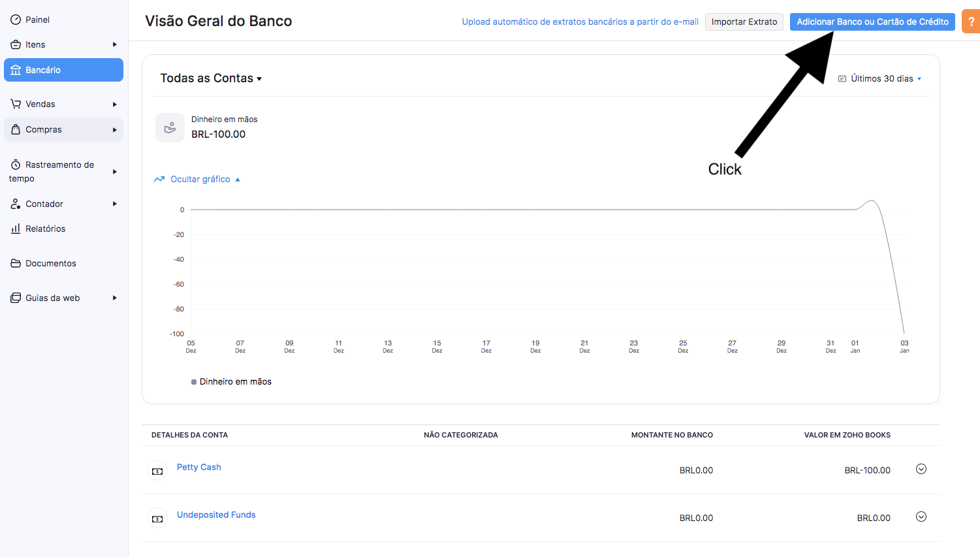The height and width of the screenshot is (557, 980).
Task: Click the Vendas shopping cart icon
Action: click(x=16, y=104)
